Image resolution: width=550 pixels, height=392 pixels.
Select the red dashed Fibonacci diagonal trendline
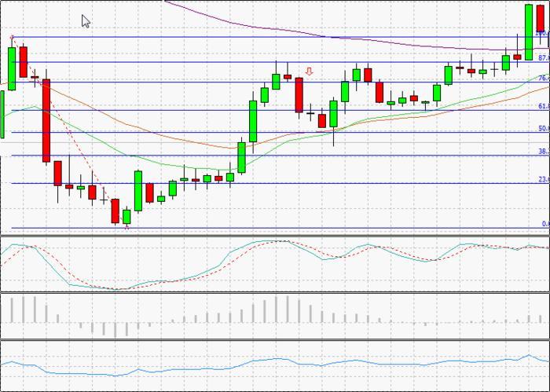click(x=70, y=134)
